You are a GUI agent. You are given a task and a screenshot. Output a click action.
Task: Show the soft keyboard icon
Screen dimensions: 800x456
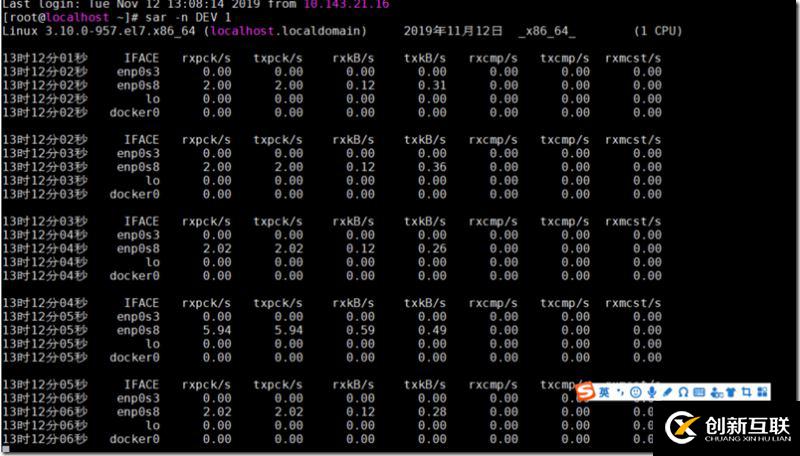coord(699,392)
